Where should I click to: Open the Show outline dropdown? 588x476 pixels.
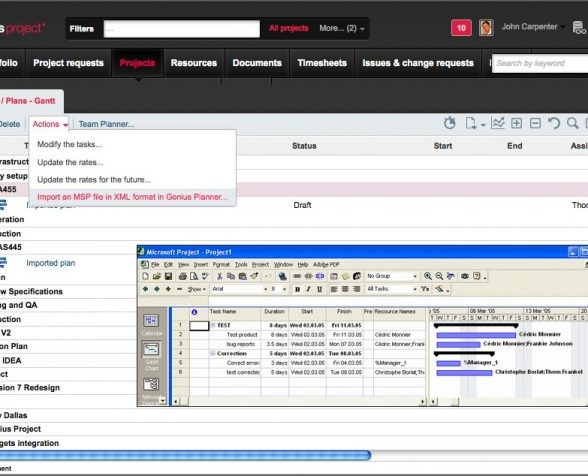click(x=196, y=289)
